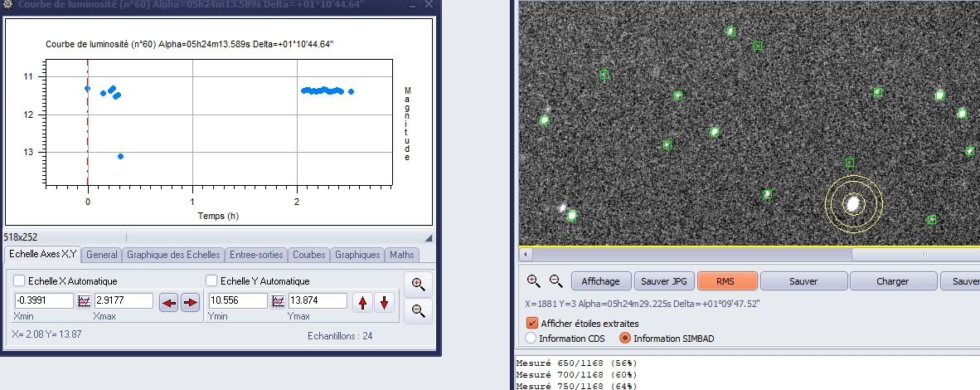
Task: Click the Affichage button
Action: 600,281
